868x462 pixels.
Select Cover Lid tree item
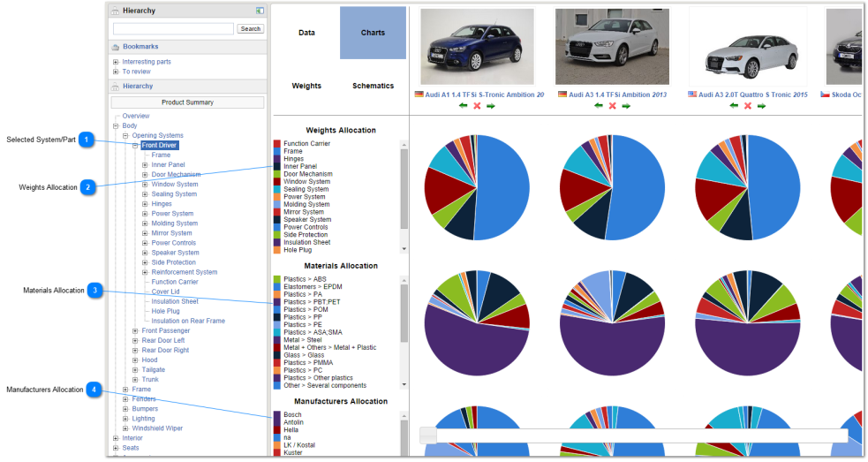(165, 292)
